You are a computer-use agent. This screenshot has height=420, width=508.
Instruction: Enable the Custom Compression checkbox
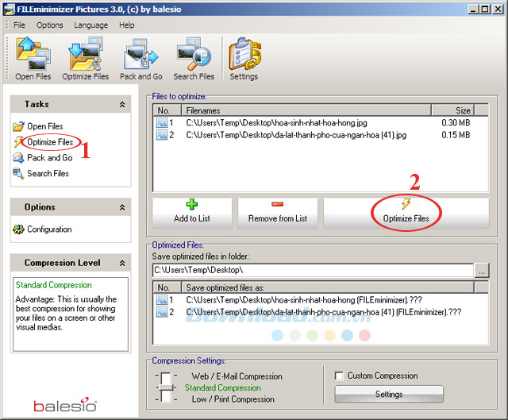click(339, 376)
